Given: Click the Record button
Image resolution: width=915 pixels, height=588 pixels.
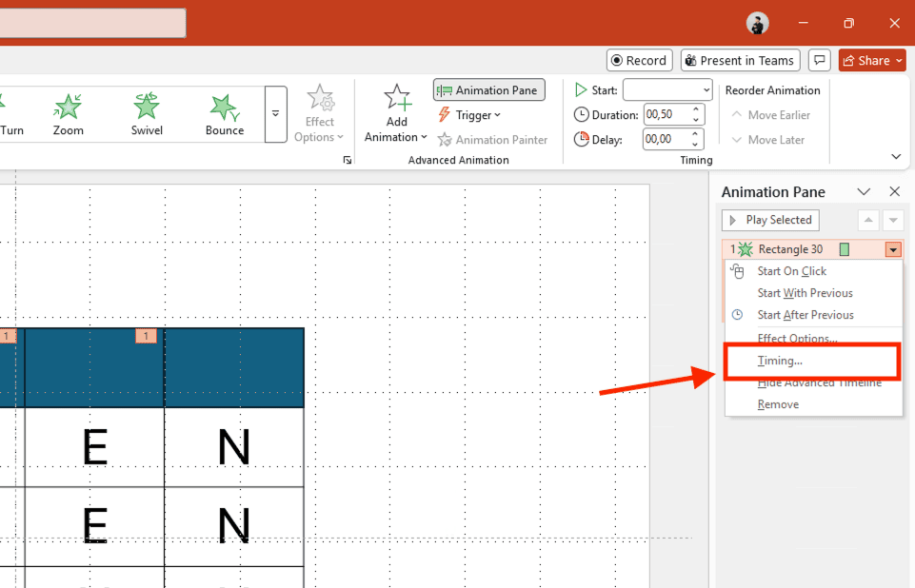Looking at the screenshot, I should click(640, 60).
